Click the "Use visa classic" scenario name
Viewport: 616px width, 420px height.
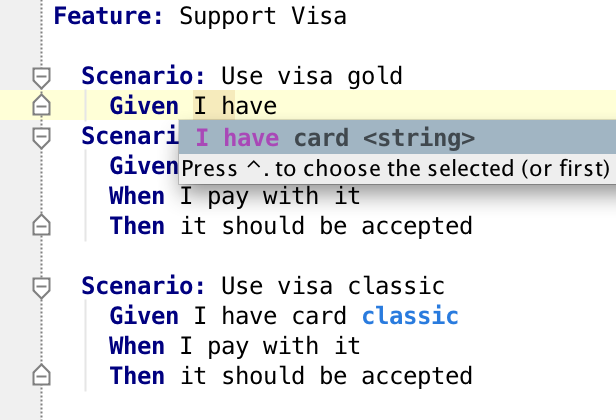tap(333, 286)
